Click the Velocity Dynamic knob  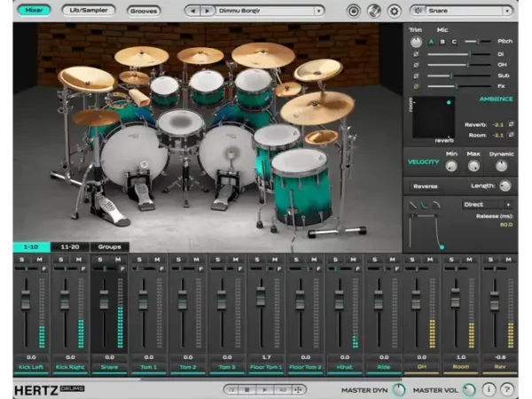(501, 166)
